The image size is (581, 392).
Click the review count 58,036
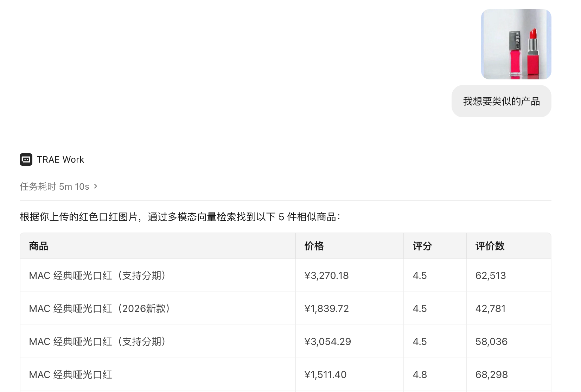point(492,341)
